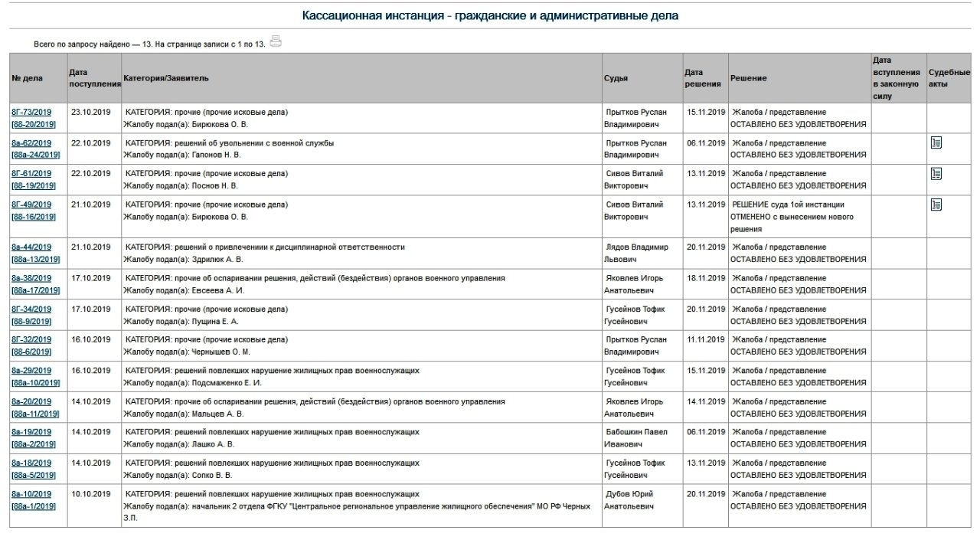Click the "Судья" column header
This screenshot has width=980, height=540.
616,78
